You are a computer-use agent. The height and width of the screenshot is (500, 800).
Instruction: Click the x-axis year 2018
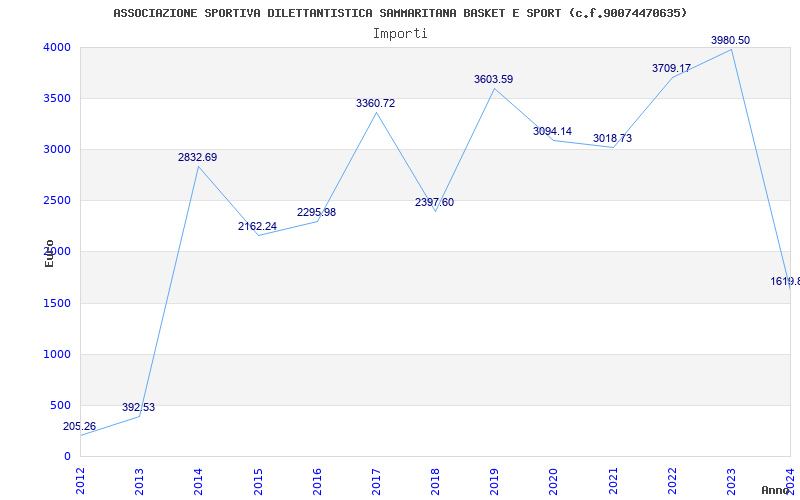click(435, 481)
